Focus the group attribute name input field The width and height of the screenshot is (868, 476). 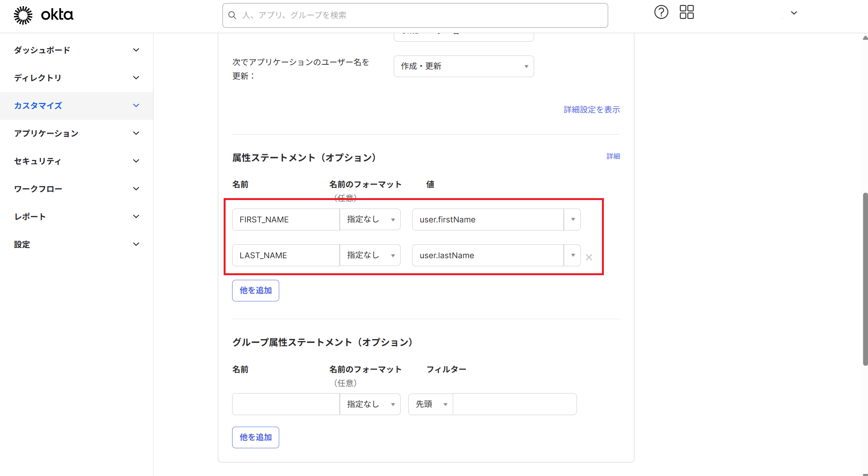pyautogui.click(x=285, y=404)
